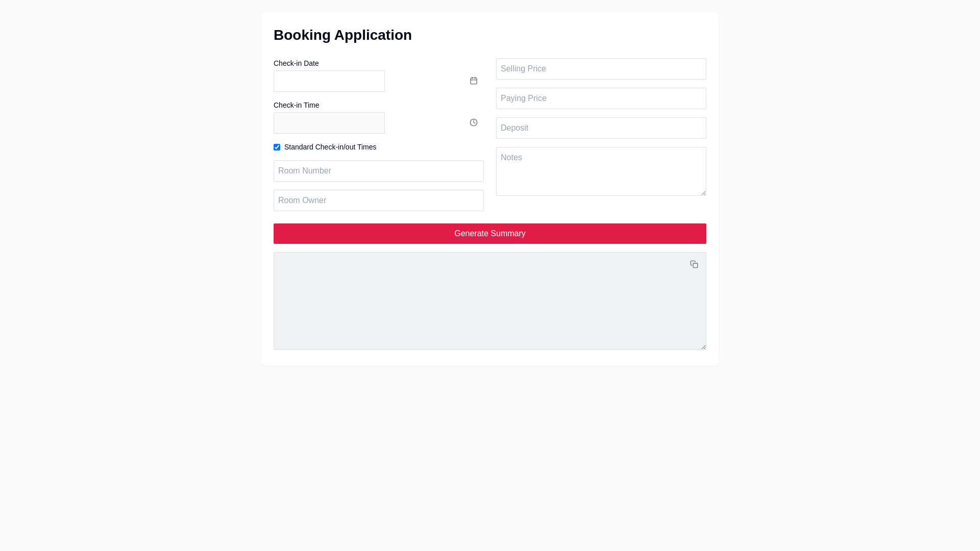
Task: Click into the Paying Price field
Action: coord(601,98)
